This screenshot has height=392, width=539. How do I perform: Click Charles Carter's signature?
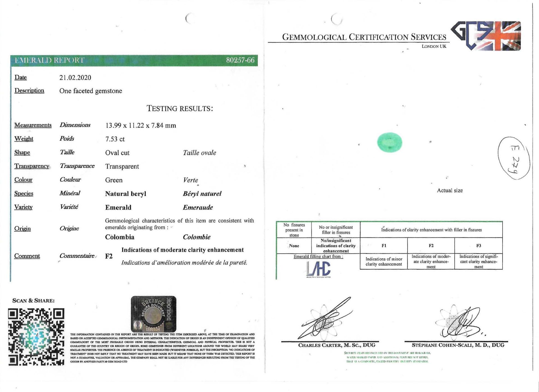(x=326, y=318)
